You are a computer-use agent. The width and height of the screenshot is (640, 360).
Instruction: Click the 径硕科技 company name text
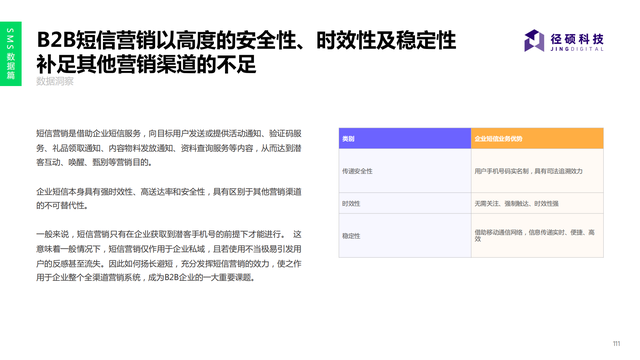tap(577, 39)
